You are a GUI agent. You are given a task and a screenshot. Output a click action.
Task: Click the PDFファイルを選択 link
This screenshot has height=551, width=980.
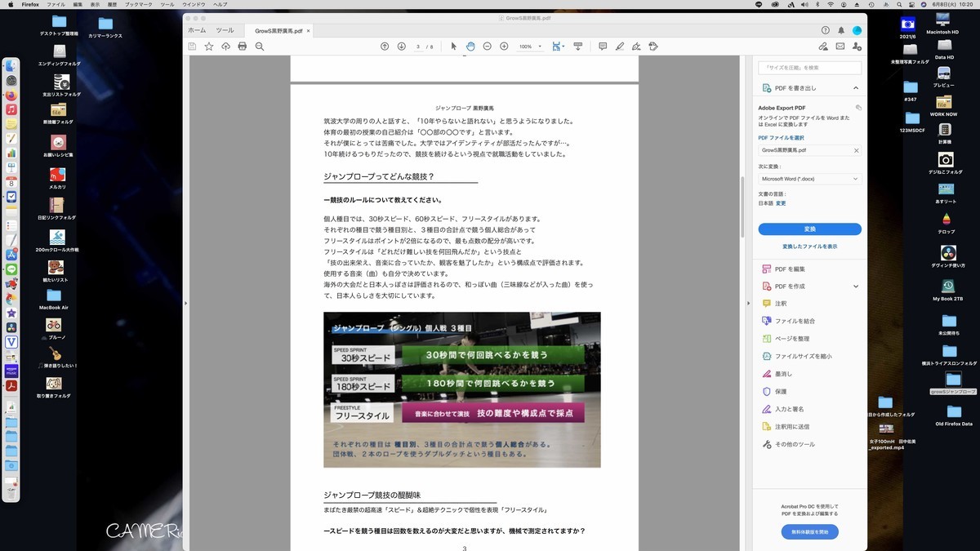pyautogui.click(x=781, y=138)
